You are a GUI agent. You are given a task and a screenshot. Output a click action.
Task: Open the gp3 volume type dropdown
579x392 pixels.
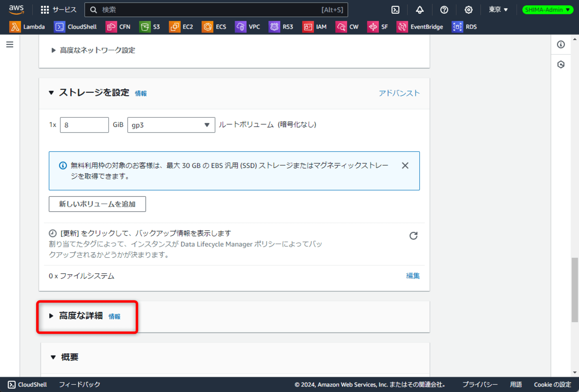point(171,125)
